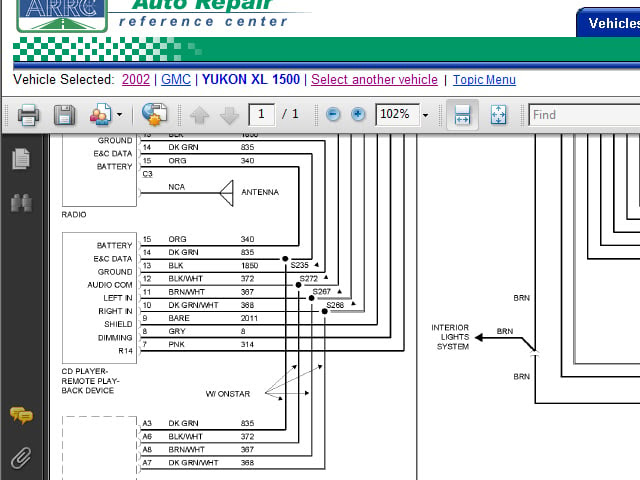Image resolution: width=640 pixels, height=480 pixels.
Task: Click the S235 splice label
Action: (x=299, y=265)
